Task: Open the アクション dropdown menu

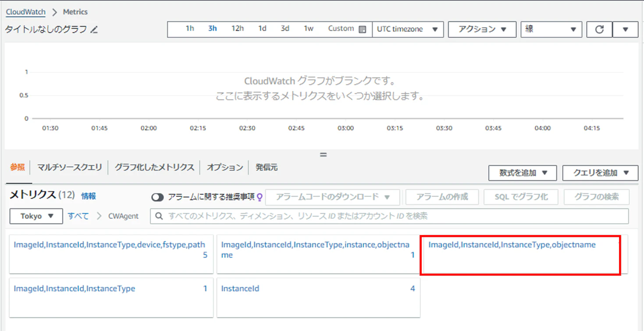Action: (482, 29)
